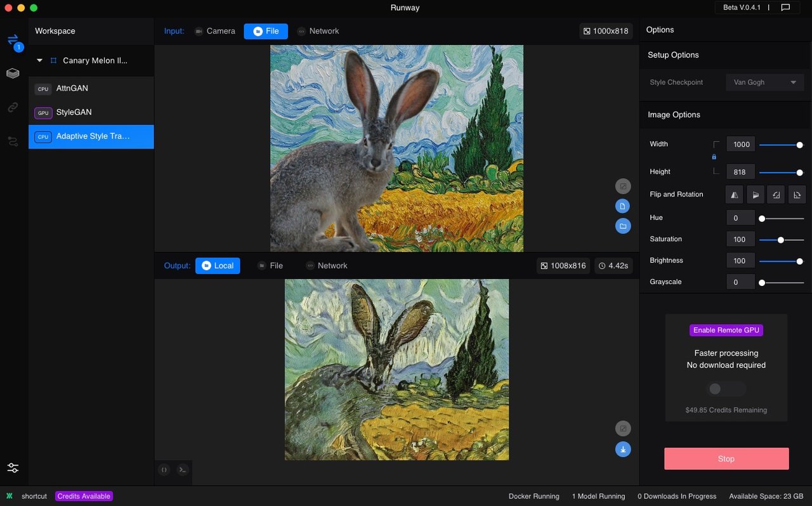Screen dimensions: 812x506
Task: Select the StyleGAN model
Action: [91, 113]
